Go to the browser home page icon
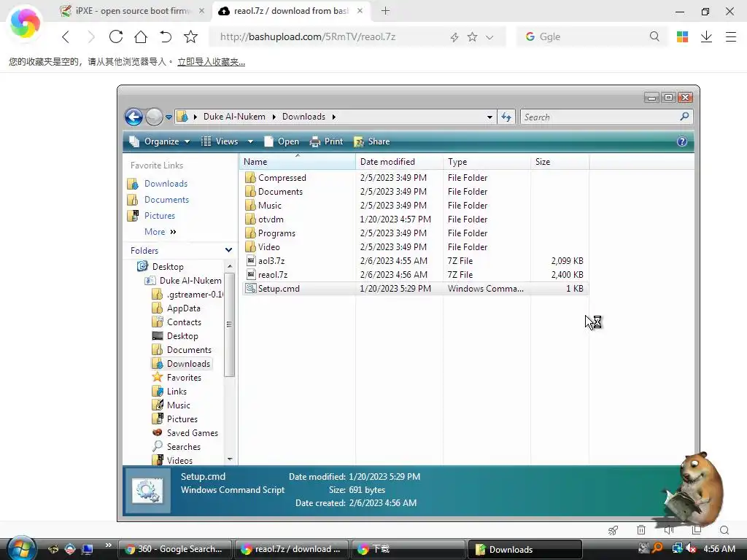The height and width of the screenshot is (560, 747). [141, 36]
